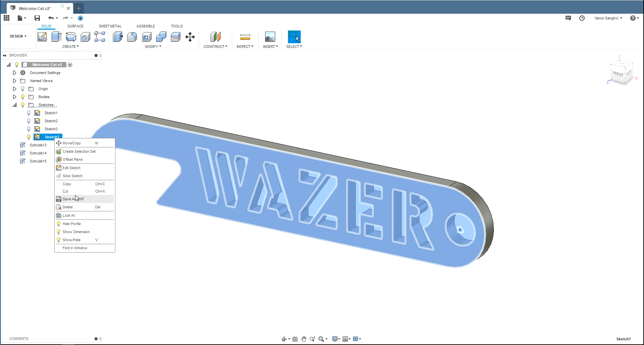Open the INSPECT dropdown menu

(245, 47)
